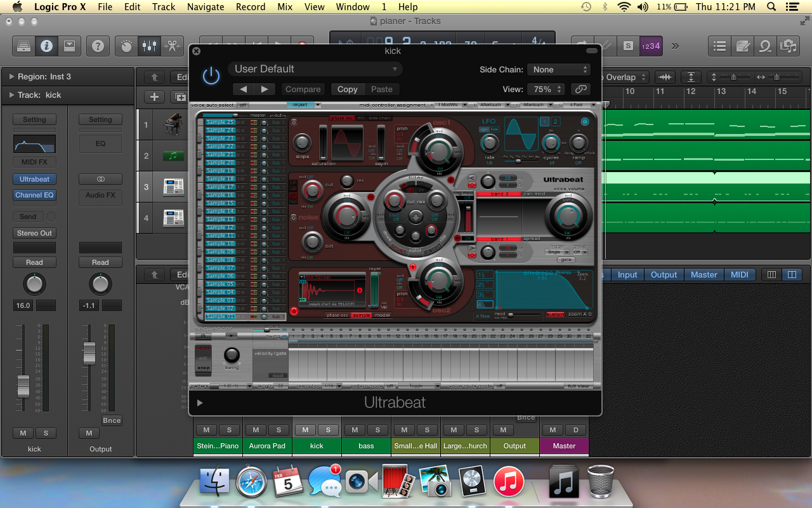Open the Media Browser icon

click(x=788, y=46)
